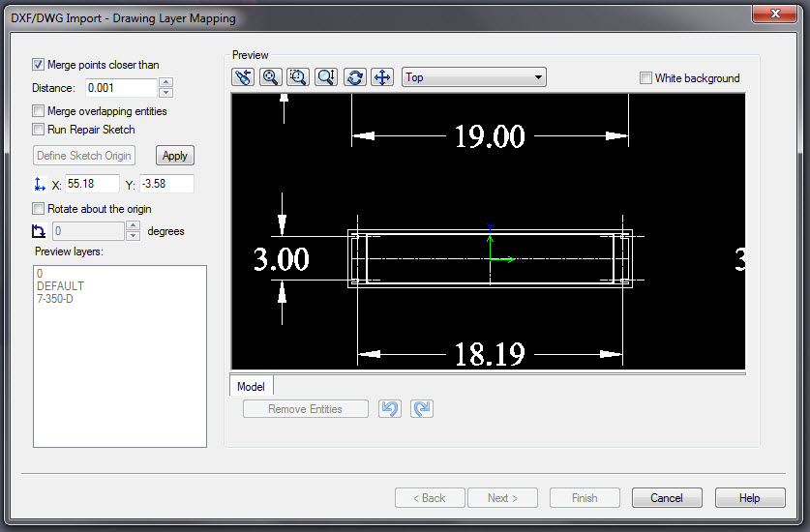The image size is (810, 532).
Task: Choose the Zoom In/Out tool
Action: [326, 77]
